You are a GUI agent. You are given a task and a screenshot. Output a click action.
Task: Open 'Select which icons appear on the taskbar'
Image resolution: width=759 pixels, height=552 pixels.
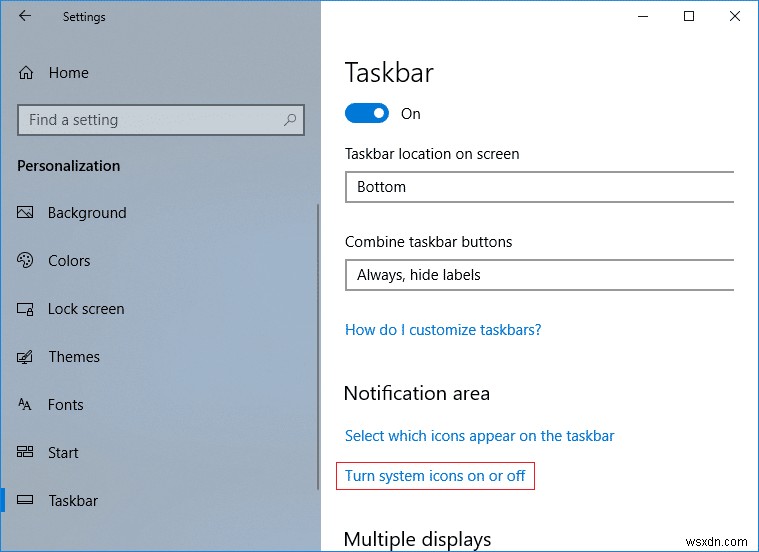(x=479, y=436)
